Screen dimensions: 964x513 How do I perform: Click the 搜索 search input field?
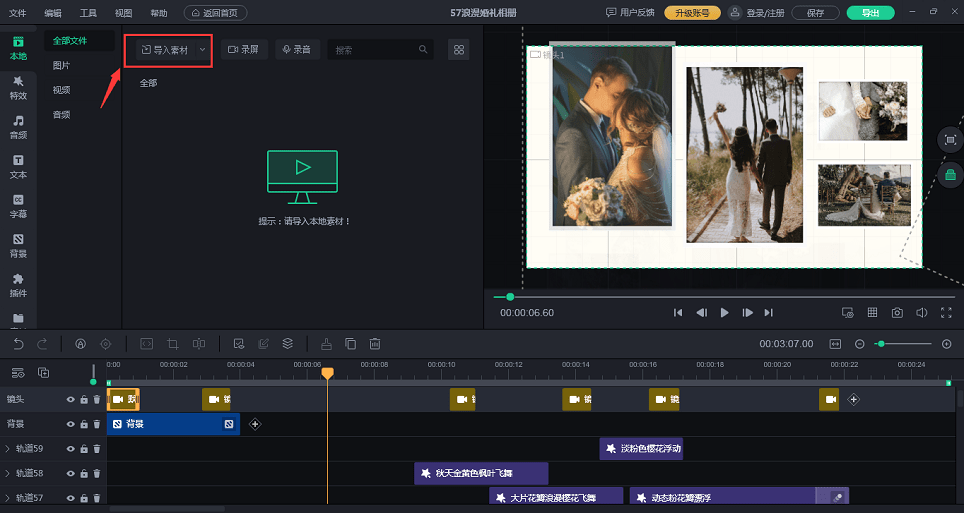point(381,50)
